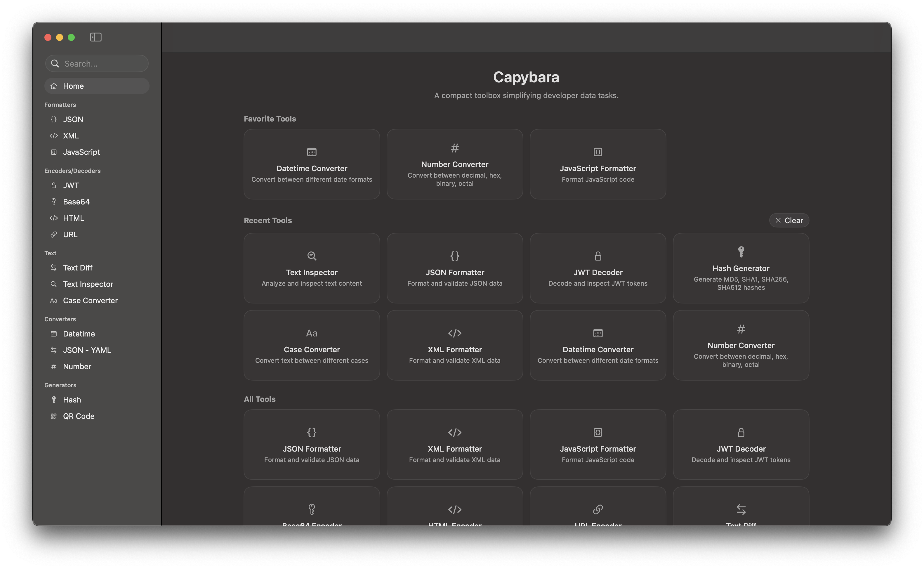The height and width of the screenshot is (569, 924).
Task: Click the JWT lock icon in sidebar
Action: point(54,185)
